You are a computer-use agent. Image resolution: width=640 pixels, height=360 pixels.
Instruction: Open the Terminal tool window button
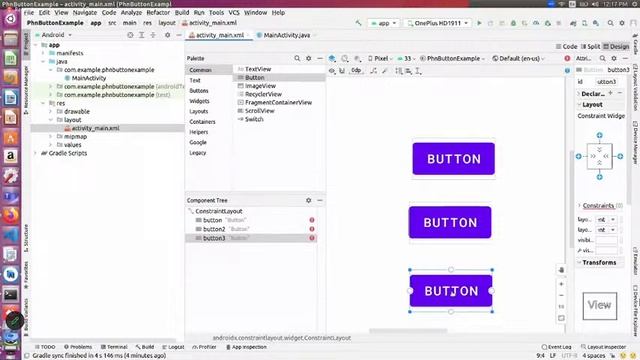coord(114,347)
